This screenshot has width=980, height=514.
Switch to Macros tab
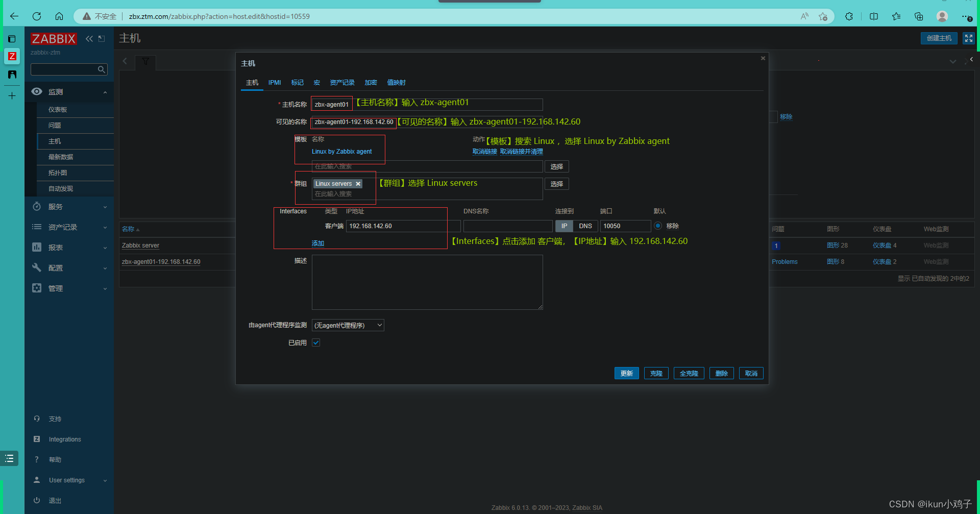coord(316,83)
